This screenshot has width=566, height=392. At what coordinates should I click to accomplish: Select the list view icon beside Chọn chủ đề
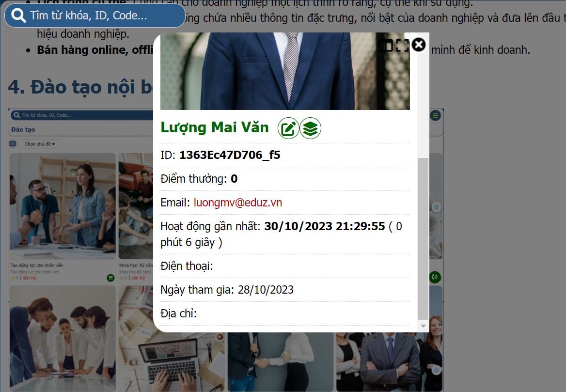point(13,144)
